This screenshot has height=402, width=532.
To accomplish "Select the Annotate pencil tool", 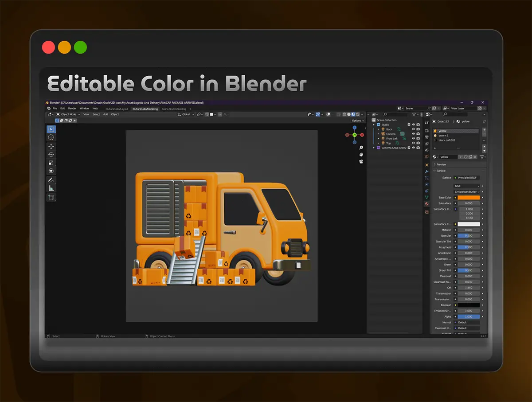I will (51, 180).
